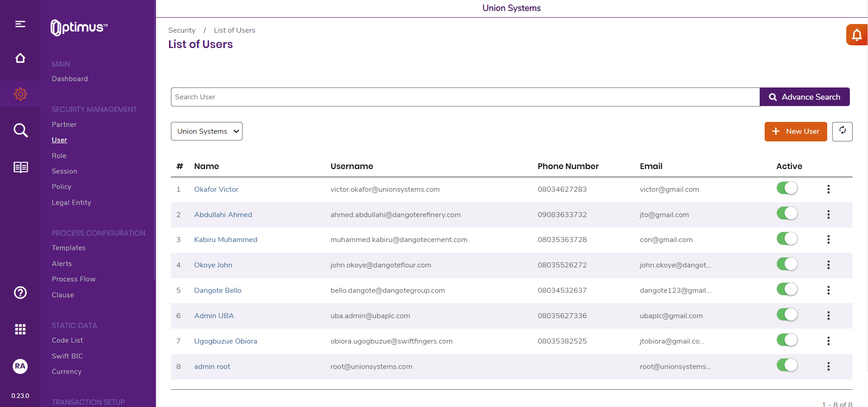Open row actions menu for Kabiru Muhammed
The width and height of the screenshot is (868, 407).
tap(828, 240)
